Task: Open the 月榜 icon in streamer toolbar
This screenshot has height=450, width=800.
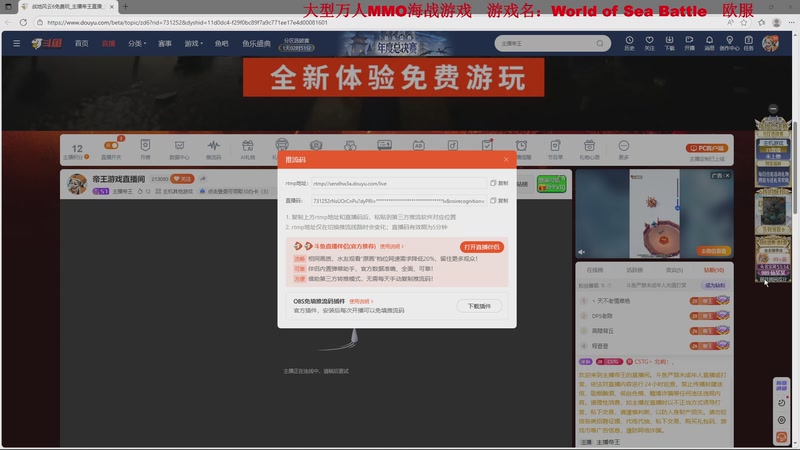Action: (145, 149)
